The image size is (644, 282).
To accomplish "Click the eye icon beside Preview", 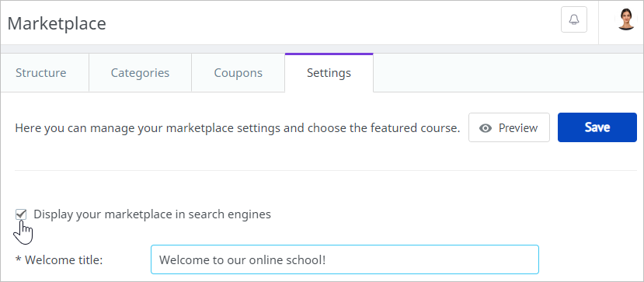I will point(486,128).
